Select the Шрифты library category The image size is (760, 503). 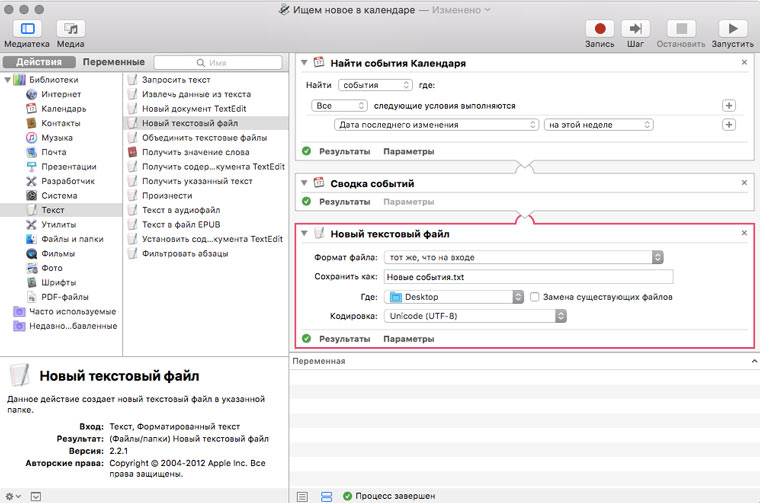(x=59, y=283)
